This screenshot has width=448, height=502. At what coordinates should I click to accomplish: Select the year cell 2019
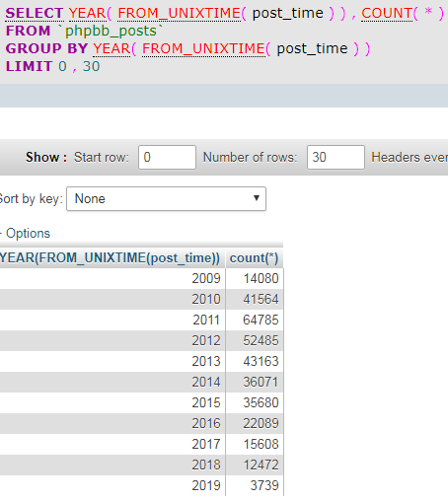[x=206, y=485]
